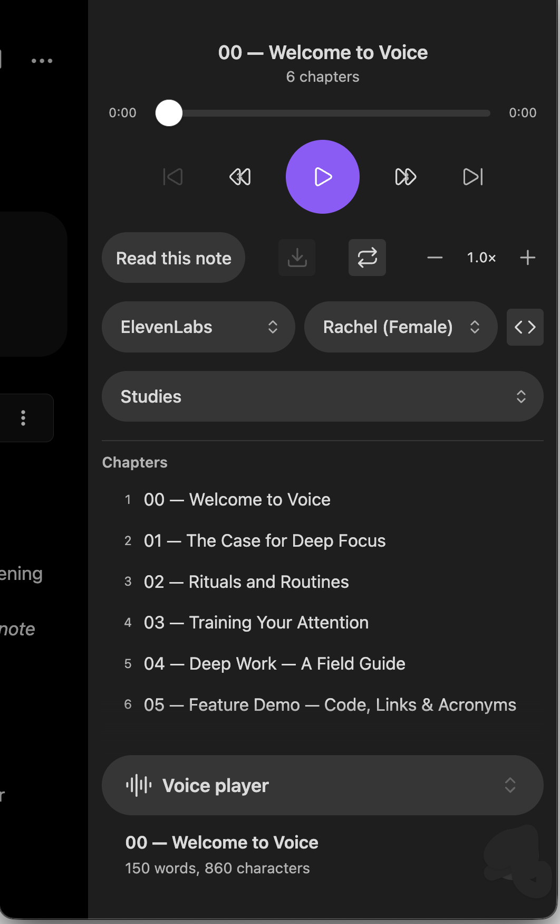Click the total duration 0:00 label
The height and width of the screenshot is (924, 560).
[x=523, y=113]
